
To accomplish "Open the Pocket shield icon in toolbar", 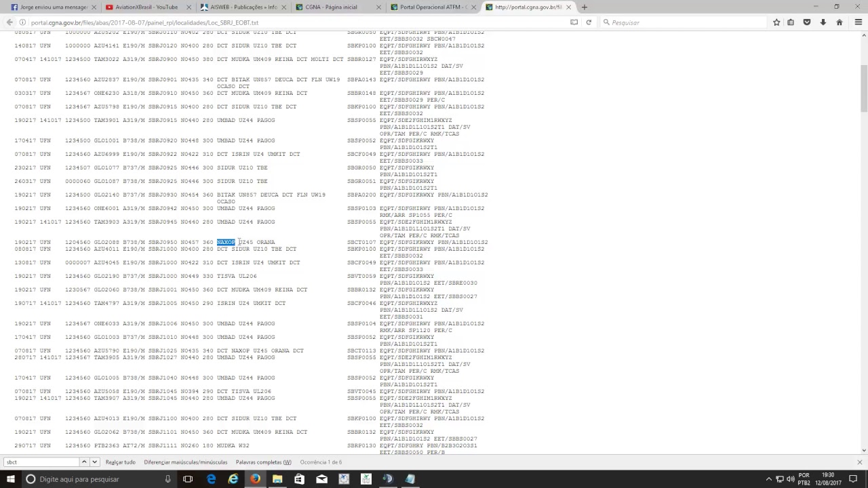I will coord(807,22).
